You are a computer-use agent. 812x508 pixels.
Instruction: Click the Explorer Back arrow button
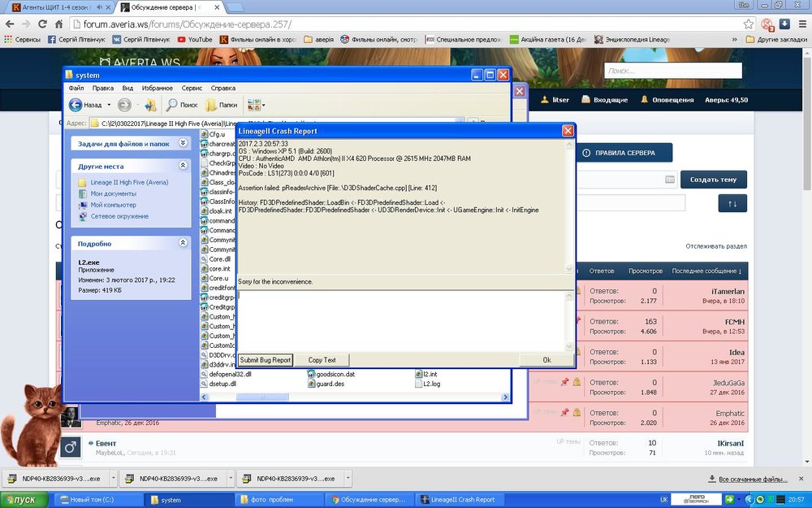(76, 105)
